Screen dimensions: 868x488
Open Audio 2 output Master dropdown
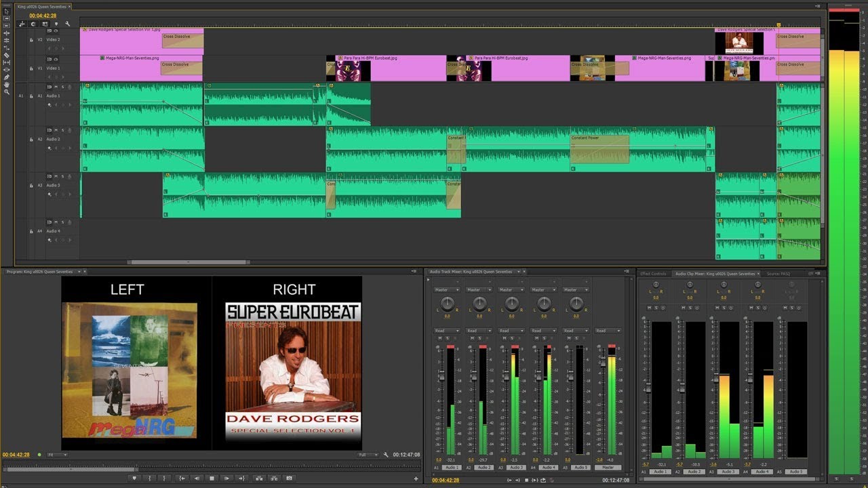click(x=479, y=290)
